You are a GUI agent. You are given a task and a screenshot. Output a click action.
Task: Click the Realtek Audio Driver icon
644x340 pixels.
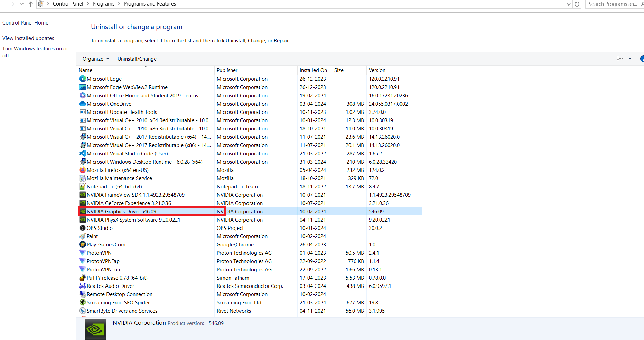[x=82, y=286]
